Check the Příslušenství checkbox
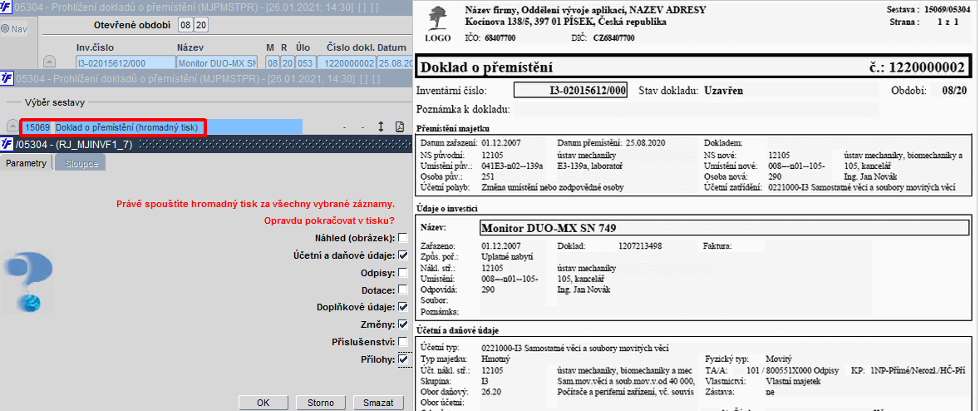Viewport: 980px width, 411px height. tap(403, 342)
